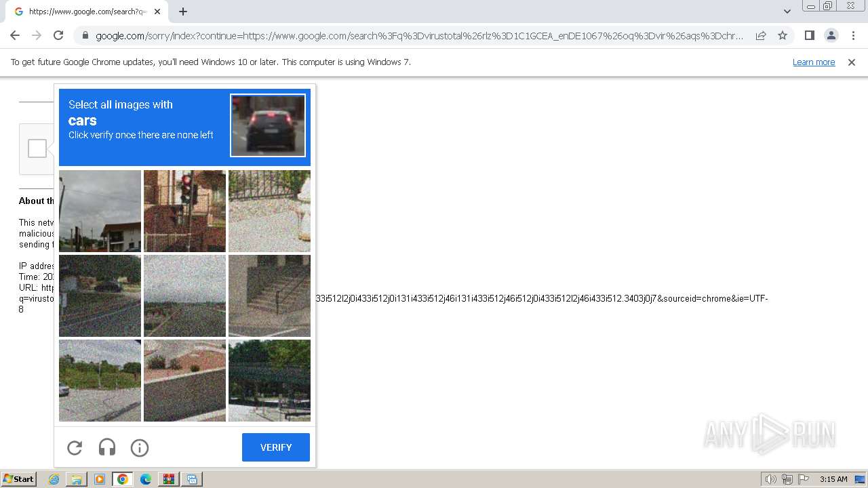Show the clock at 3:15 AM
The image size is (868, 488).
tap(833, 479)
